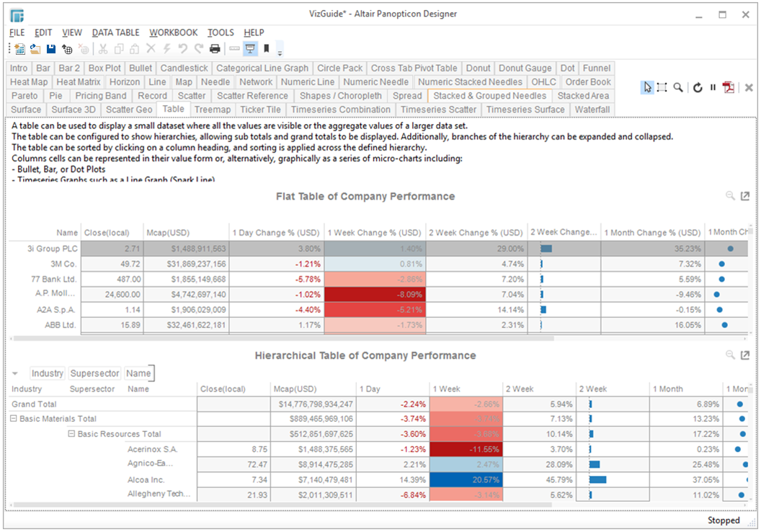Select the rectangular selection tool

pos(662,87)
